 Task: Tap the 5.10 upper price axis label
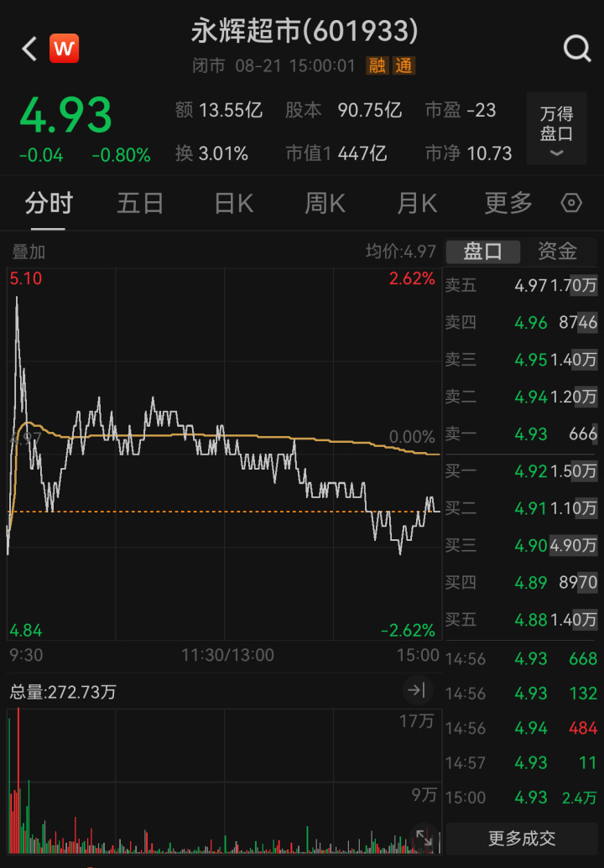26,278
